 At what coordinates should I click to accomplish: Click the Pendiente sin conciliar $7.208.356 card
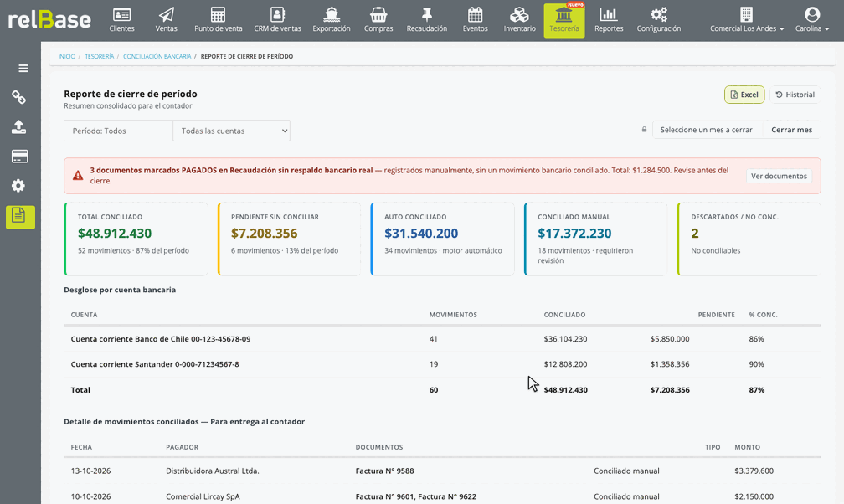pos(289,239)
